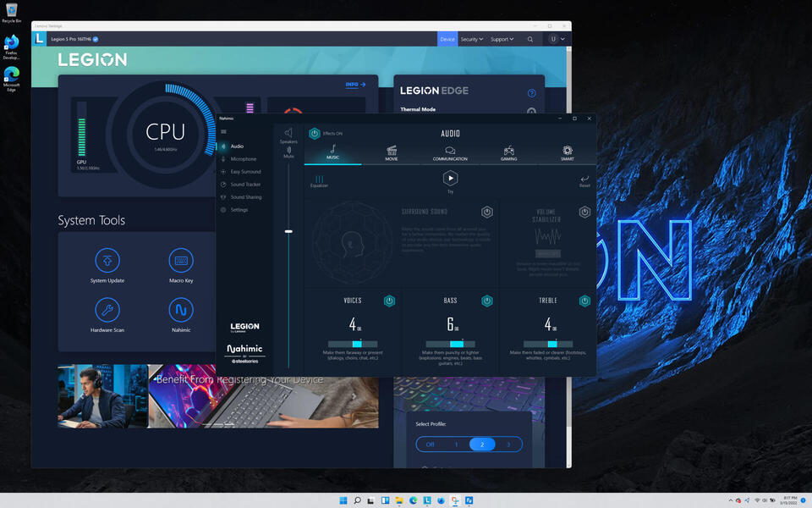Click the Speakers output device icon
This screenshot has height=508, width=812.
(x=288, y=133)
